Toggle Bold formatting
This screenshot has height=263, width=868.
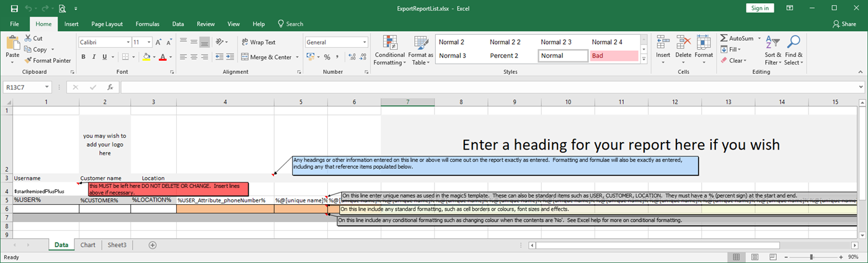click(x=84, y=57)
